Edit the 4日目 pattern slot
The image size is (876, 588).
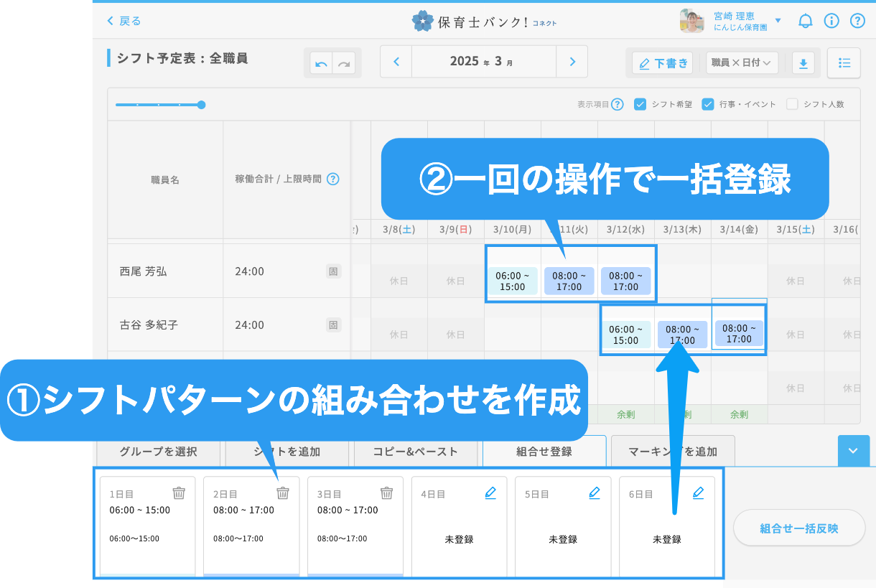490,493
